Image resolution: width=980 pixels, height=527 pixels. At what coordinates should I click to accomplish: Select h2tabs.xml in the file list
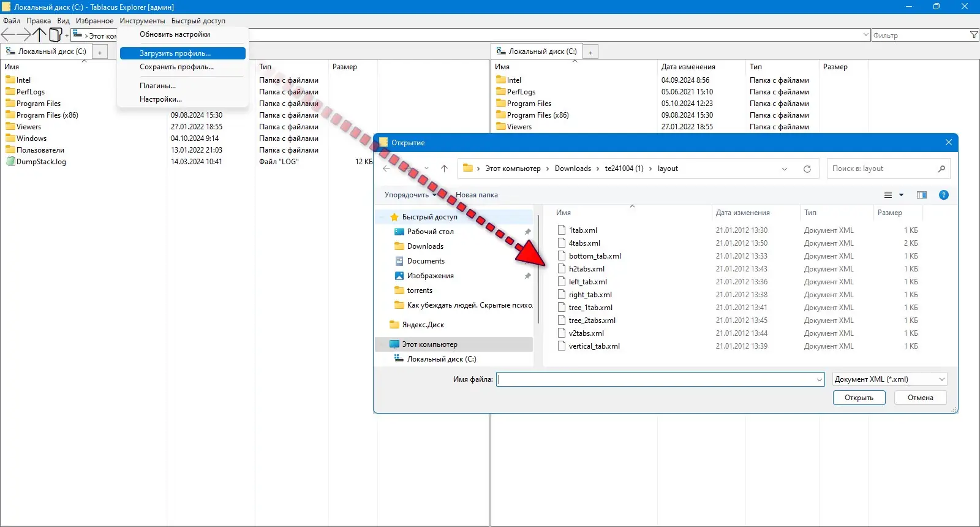587,269
